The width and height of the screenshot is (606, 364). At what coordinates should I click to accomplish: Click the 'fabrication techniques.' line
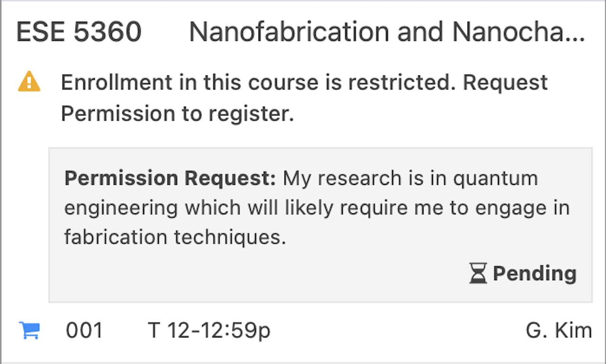[x=175, y=237]
